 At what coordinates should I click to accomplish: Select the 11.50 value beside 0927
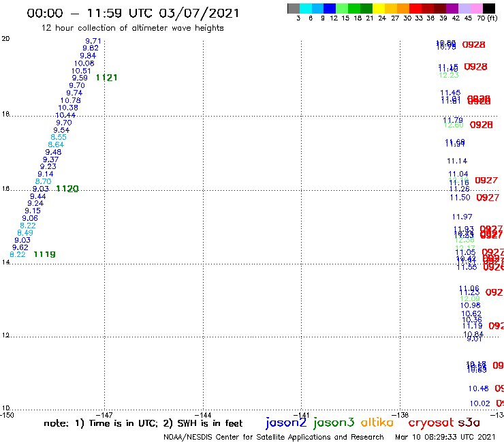coord(460,198)
